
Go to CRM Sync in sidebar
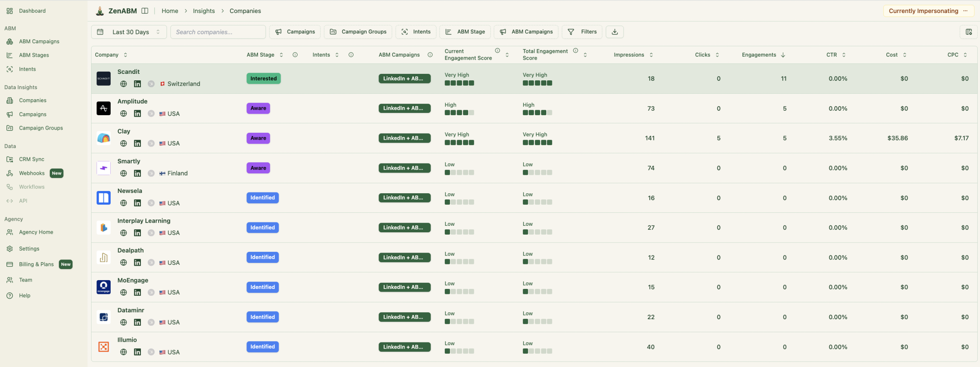31,159
